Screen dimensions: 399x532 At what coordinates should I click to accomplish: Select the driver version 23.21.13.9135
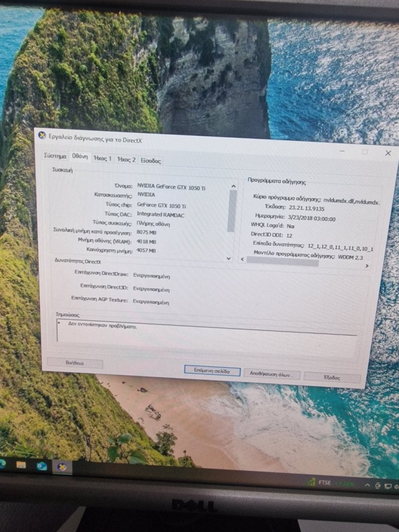[x=306, y=208]
